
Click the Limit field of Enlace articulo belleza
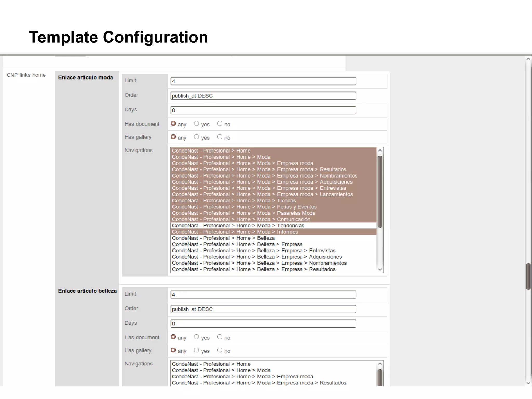tap(263, 295)
